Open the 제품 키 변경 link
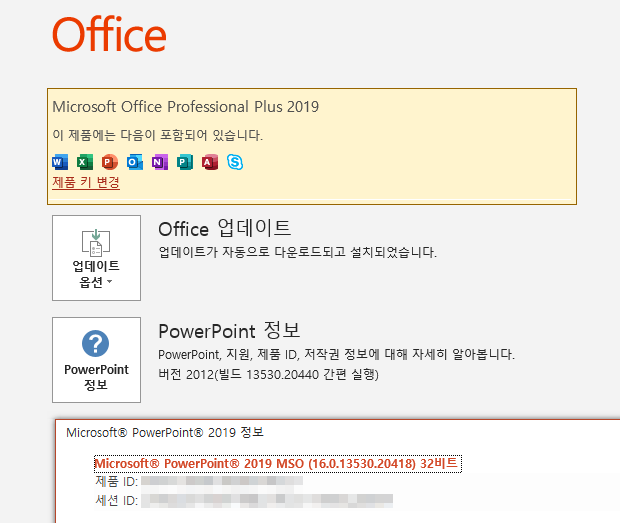The height and width of the screenshot is (524, 620). (86, 182)
